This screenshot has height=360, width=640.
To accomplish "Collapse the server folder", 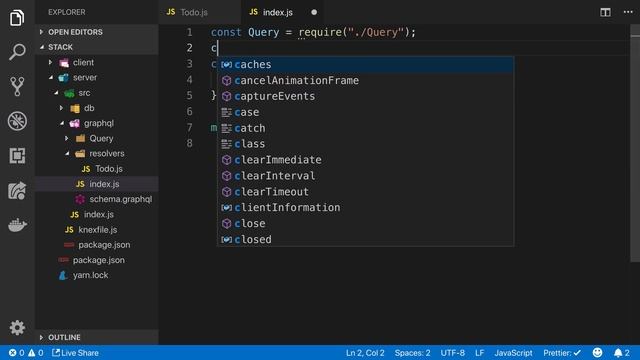I will click(x=97, y=78).
